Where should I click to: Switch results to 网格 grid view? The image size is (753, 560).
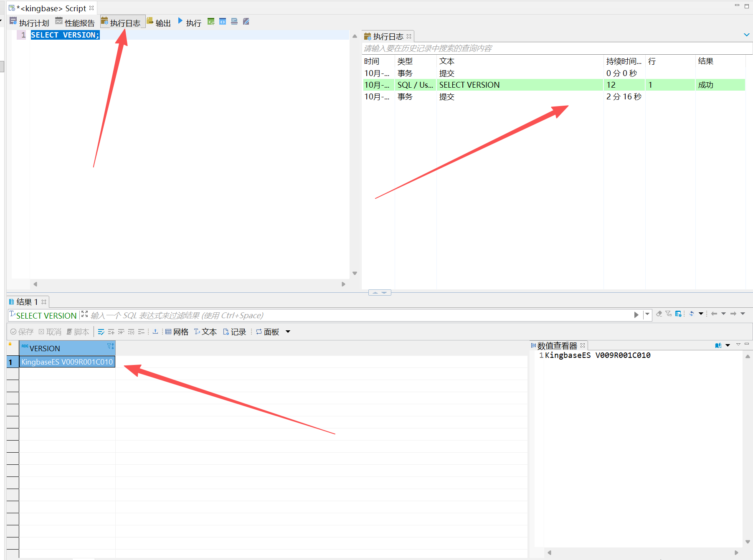pos(177,332)
